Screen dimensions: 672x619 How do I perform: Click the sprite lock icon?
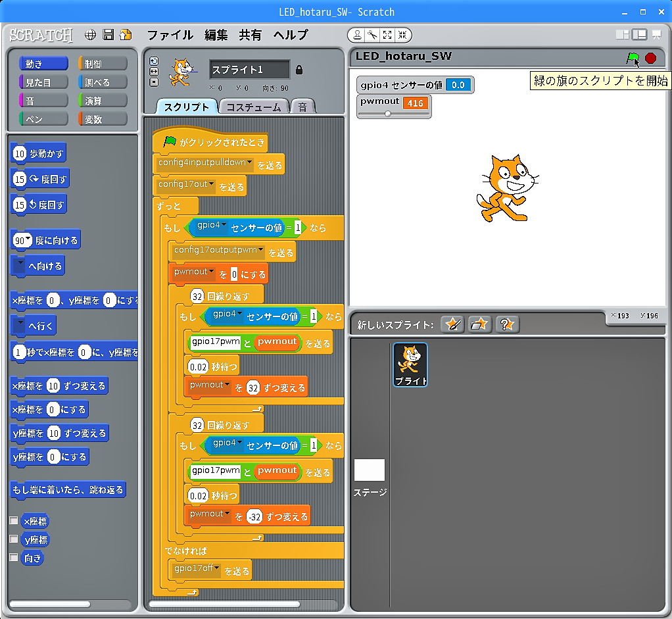299,70
